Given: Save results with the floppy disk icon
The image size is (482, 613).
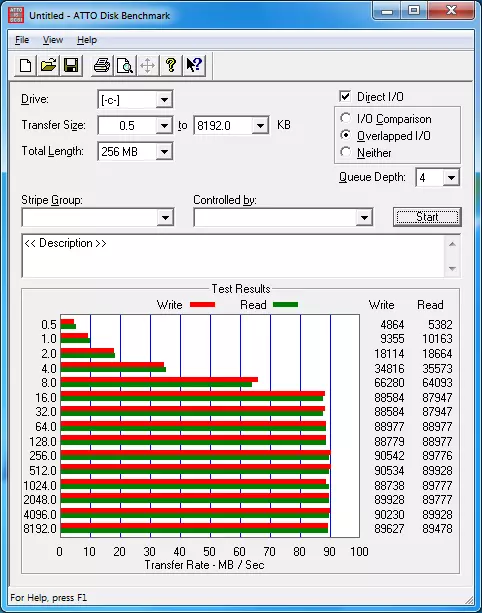Looking at the screenshot, I should tap(71, 65).
